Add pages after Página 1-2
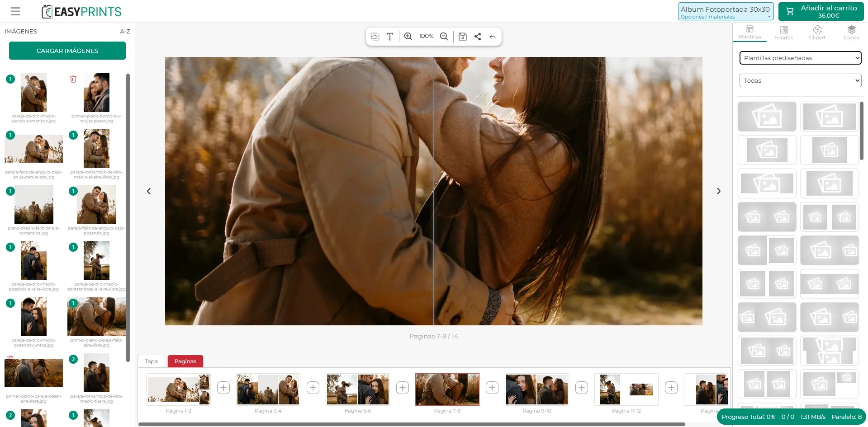Viewport: 868px width, 427px height. (x=223, y=388)
